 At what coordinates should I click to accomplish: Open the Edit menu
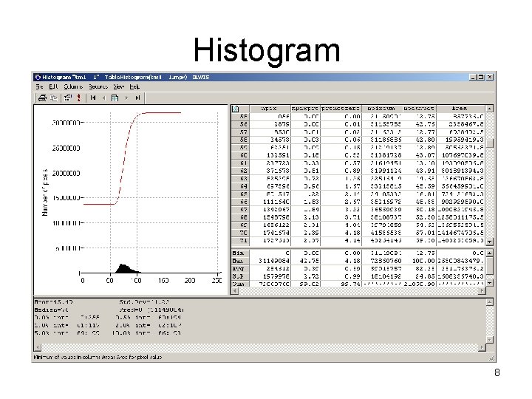[x=53, y=87]
